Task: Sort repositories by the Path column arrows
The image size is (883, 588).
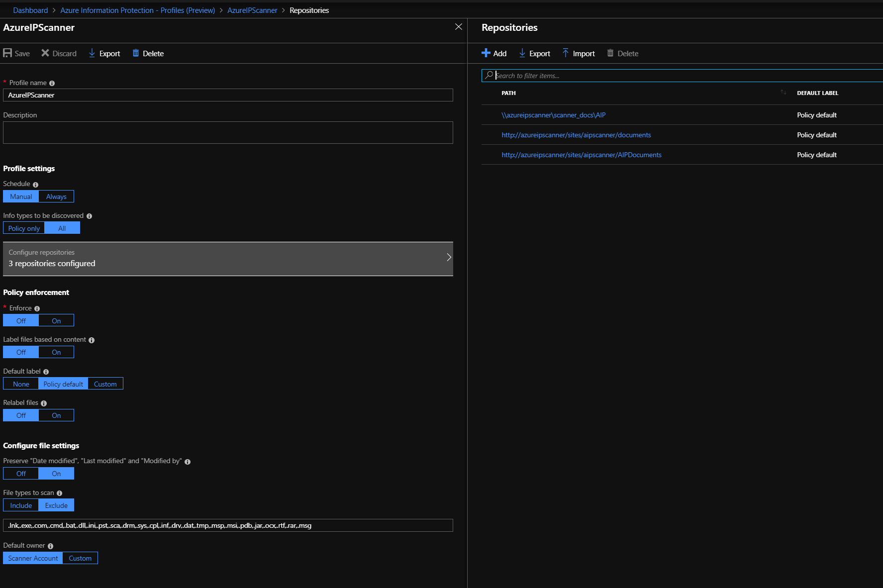Action: 784,93
